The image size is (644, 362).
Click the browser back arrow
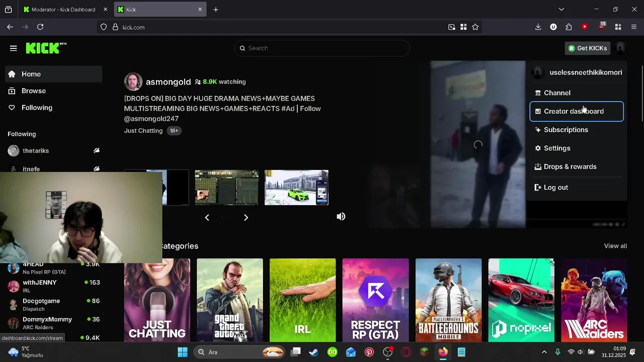(10, 27)
